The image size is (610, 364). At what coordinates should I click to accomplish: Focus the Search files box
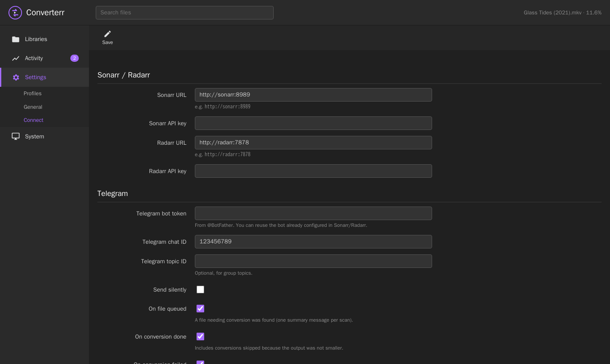[x=185, y=13]
